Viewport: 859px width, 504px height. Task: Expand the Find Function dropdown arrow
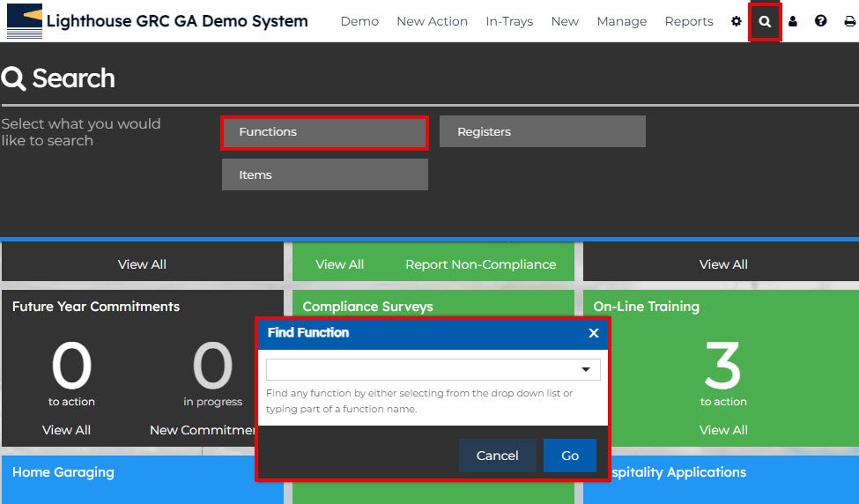pyautogui.click(x=586, y=370)
